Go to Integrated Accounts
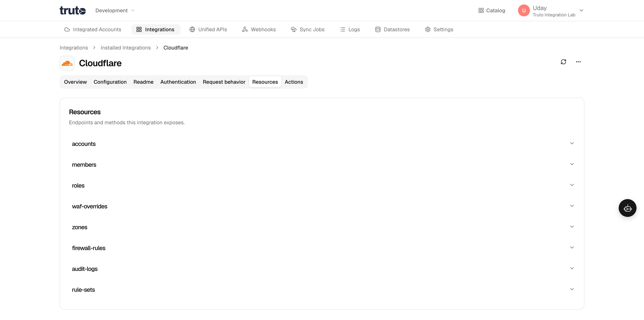This screenshot has width=644, height=320. (93, 29)
